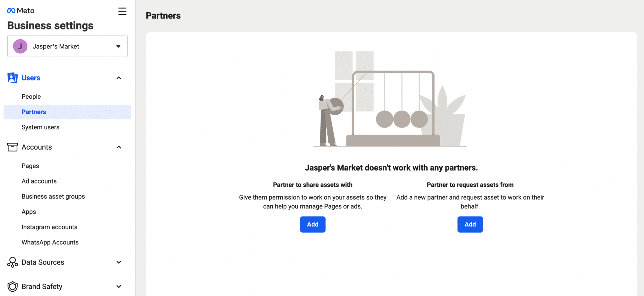Viewport: 644px width, 296px height.
Task: Click the Accounts archive box icon
Action: 12,147
